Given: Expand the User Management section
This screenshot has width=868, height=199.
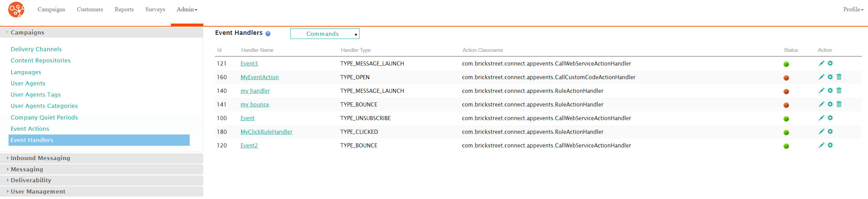Looking at the screenshot, I should coord(101,191).
